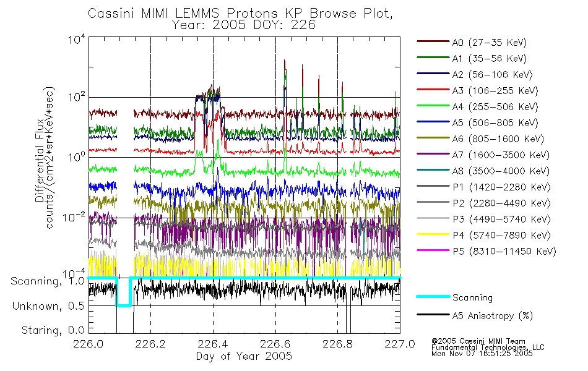Click the olive A6 legend line swatch

pyautogui.click(x=433, y=137)
